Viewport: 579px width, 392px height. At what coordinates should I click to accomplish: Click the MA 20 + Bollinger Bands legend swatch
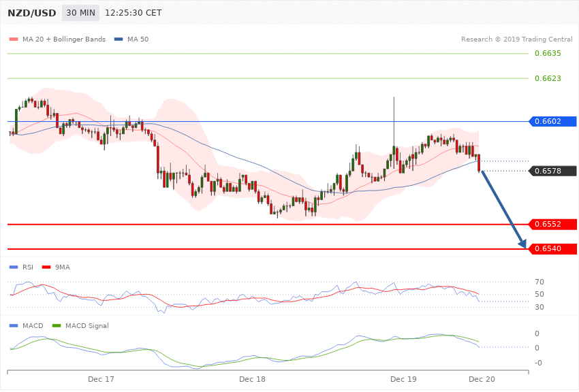click(14, 39)
